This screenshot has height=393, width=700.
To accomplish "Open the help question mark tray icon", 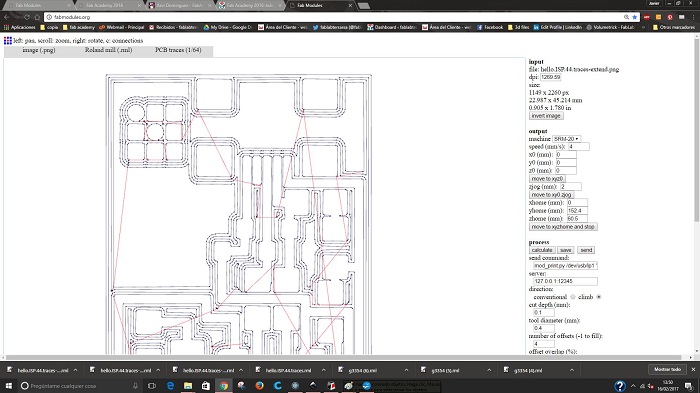I will [620, 385].
